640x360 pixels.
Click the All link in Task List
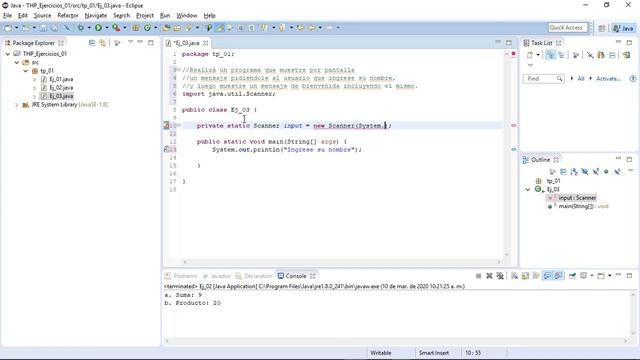(x=580, y=78)
